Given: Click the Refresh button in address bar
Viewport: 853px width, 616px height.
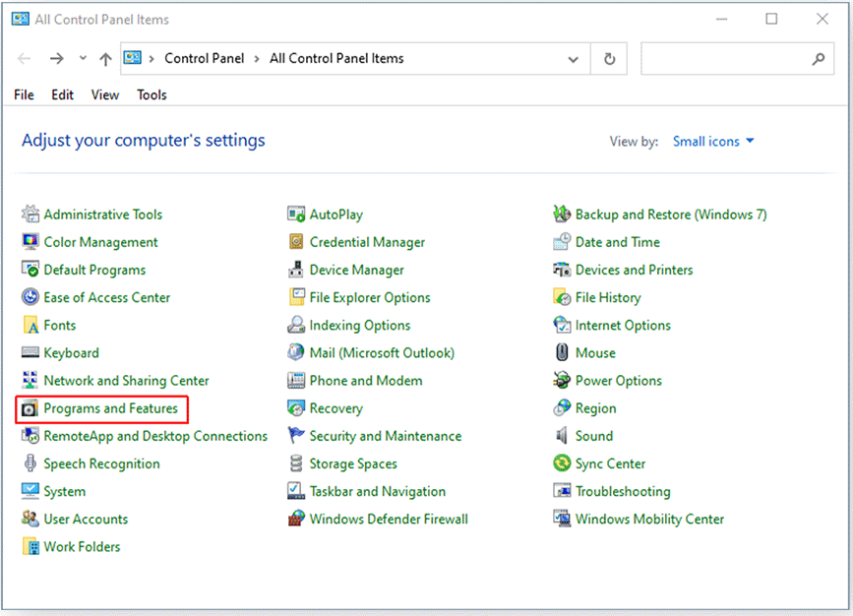Looking at the screenshot, I should (x=608, y=58).
